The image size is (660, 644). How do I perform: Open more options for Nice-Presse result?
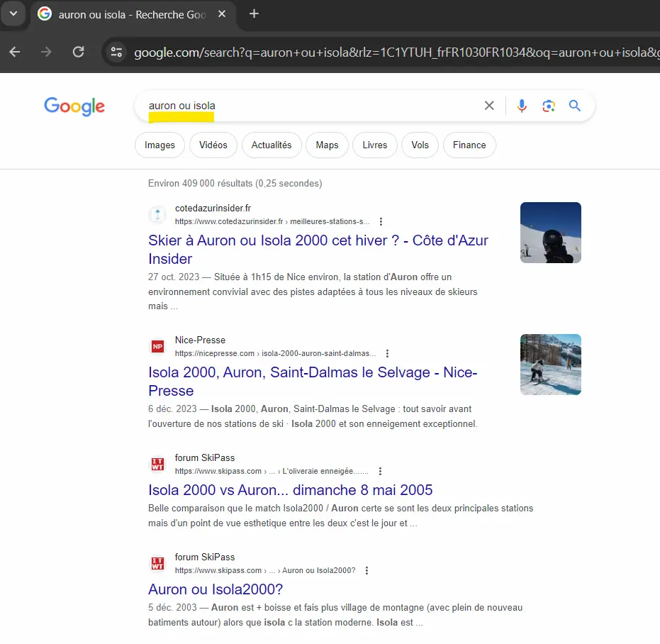[x=387, y=353]
